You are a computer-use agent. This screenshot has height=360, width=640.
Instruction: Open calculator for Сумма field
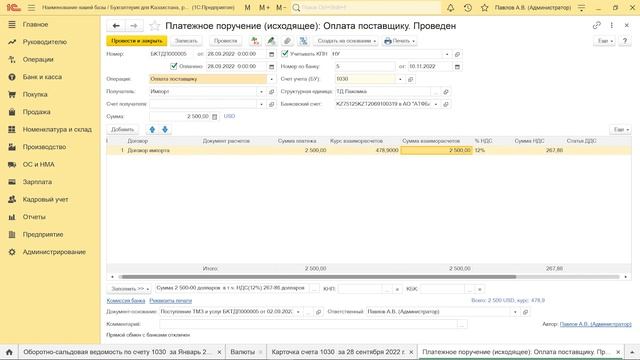[x=215, y=117]
